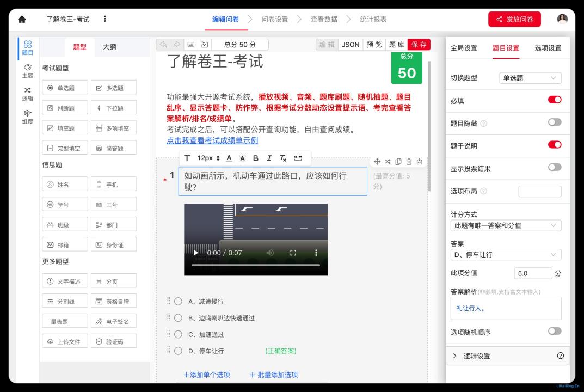Open the 切换题型 dropdown showing 单选题
Viewport: 584px width, 392px height.
530,78
